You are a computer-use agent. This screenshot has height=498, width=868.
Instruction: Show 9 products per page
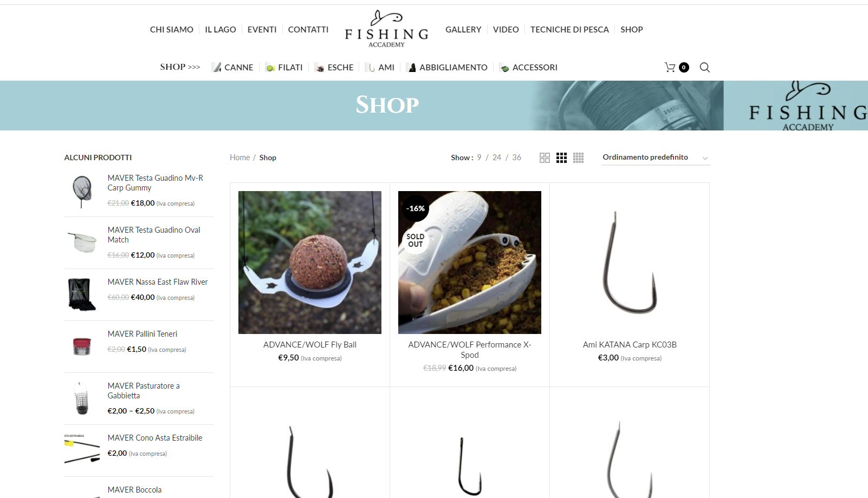(479, 158)
